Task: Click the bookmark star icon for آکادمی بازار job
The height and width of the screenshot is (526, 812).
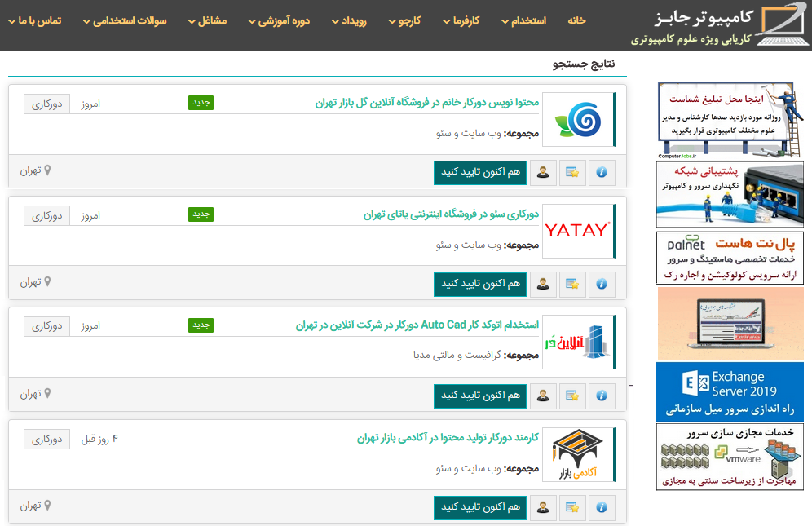Action: (572, 507)
